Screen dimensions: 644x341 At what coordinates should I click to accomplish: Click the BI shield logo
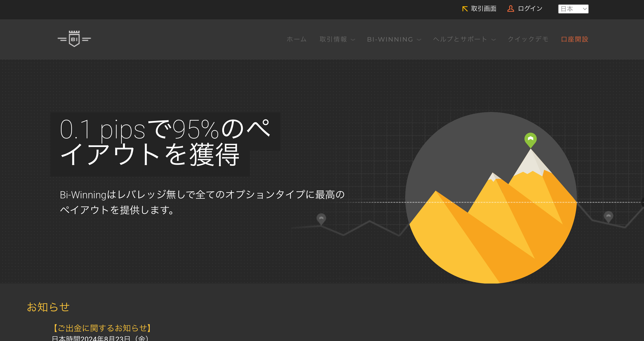[x=74, y=39]
